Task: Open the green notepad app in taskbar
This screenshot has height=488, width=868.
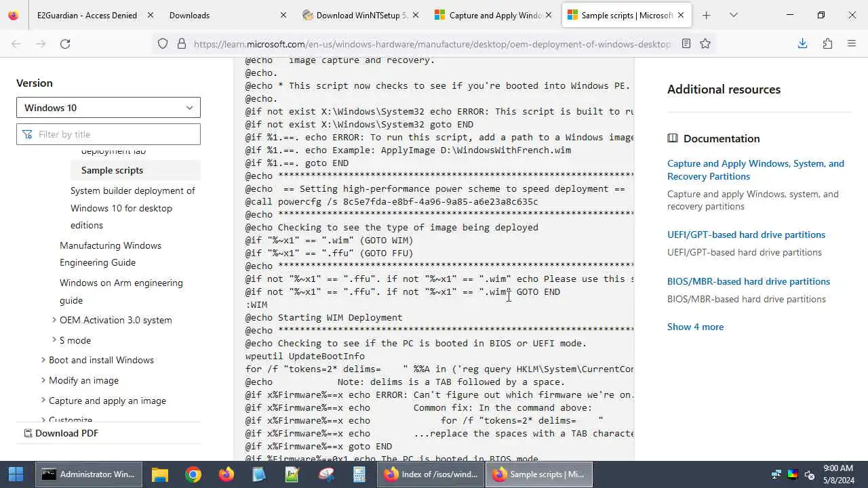Action: [292, 474]
